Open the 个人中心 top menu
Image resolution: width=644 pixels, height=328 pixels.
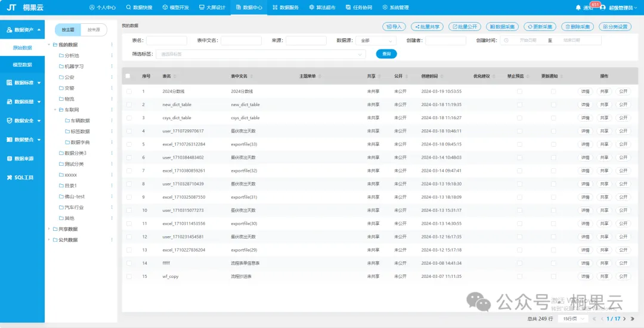click(x=103, y=7)
